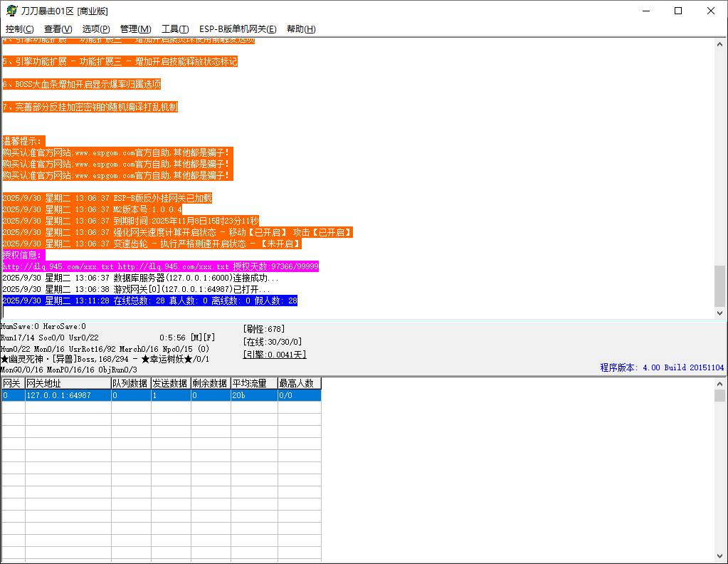
Task: Click the blue highlighted online count line
Action: click(x=149, y=301)
